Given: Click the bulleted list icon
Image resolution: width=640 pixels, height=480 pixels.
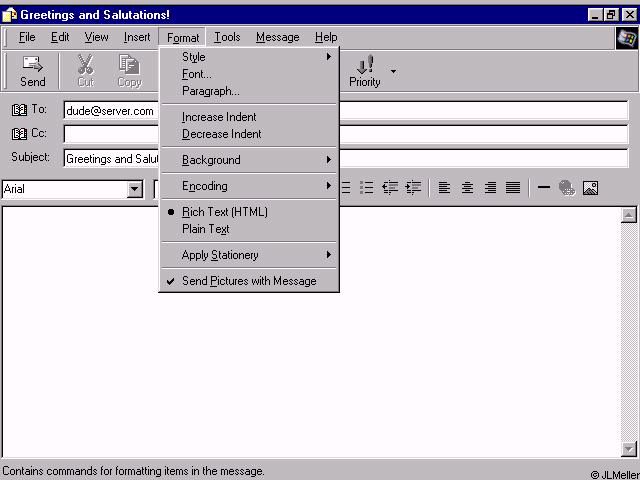Looking at the screenshot, I should 366,187.
